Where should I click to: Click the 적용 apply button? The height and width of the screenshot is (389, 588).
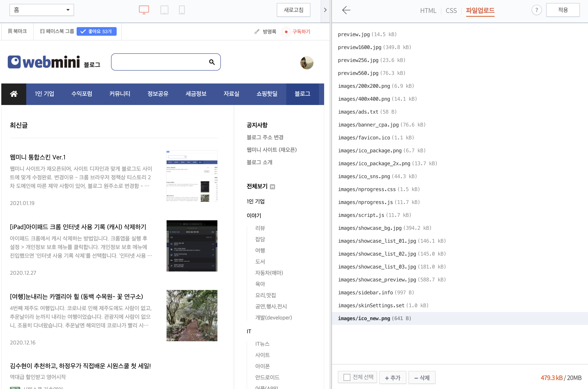(x=563, y=10)
